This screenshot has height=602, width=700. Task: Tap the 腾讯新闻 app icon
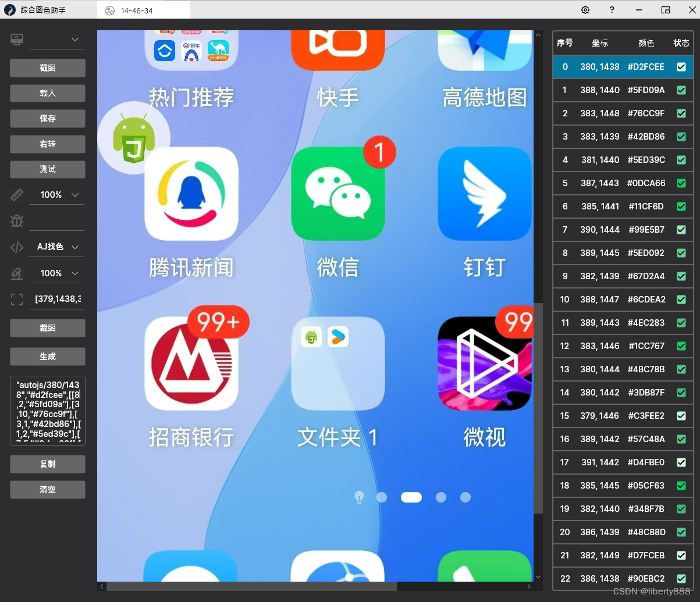(191, 194)
